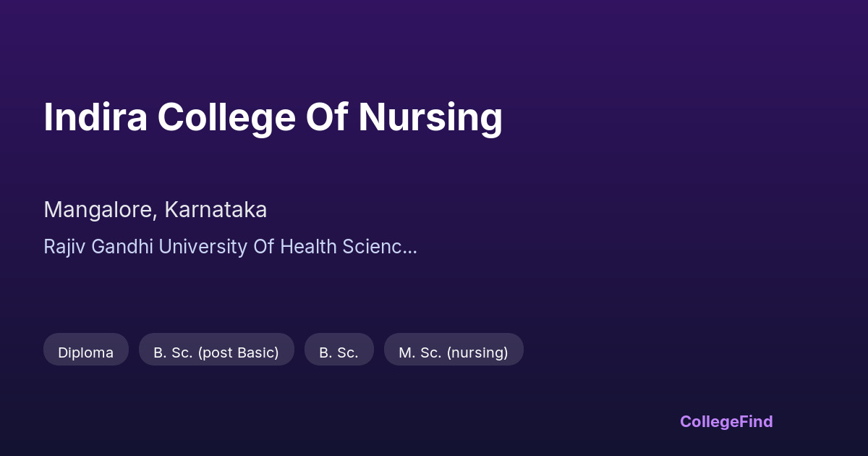Open the CollegeFind brand logo
Image resolution: width=868 pixels, height=456 pixels.
[726, 421]
